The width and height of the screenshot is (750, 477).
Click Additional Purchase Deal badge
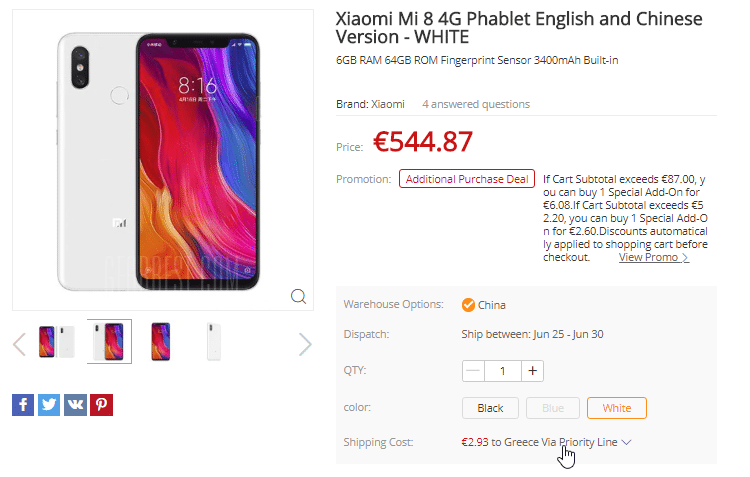click(x=467, y=179)
